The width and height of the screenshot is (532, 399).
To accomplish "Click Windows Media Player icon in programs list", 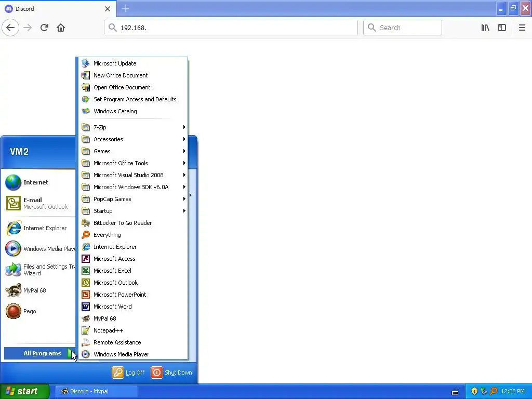I will tap(86, 354).
